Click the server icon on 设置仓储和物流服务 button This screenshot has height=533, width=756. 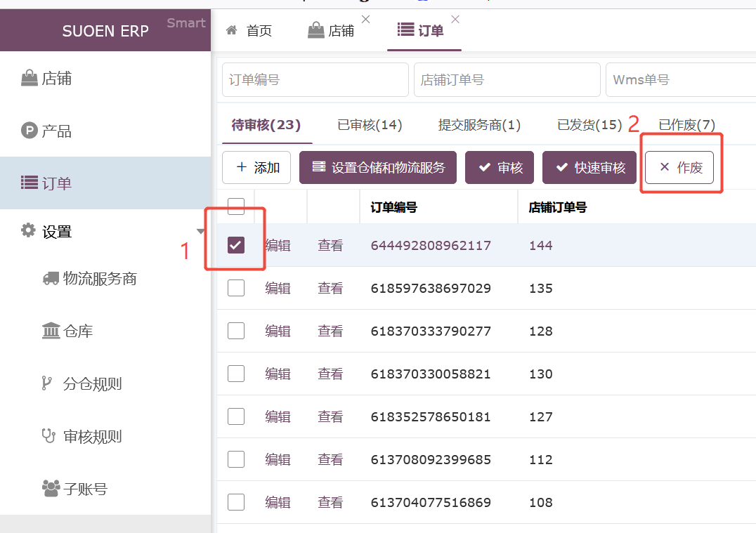[x=319, y=166]
